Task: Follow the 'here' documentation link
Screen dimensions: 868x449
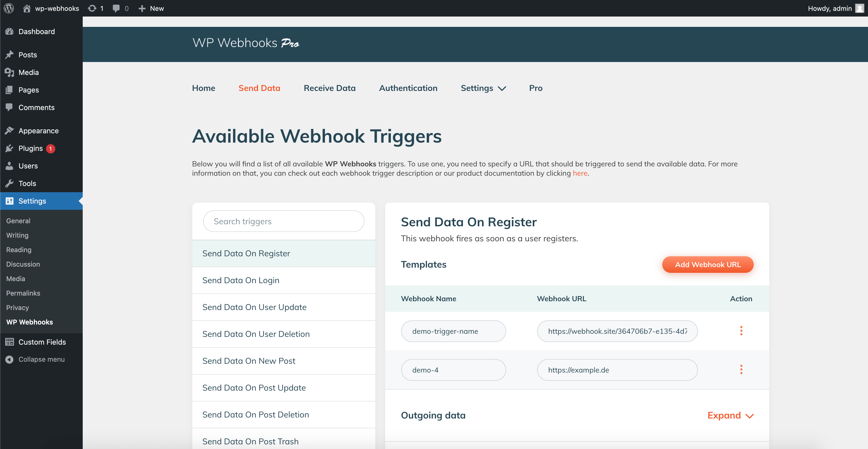Action: coord(580,173)
